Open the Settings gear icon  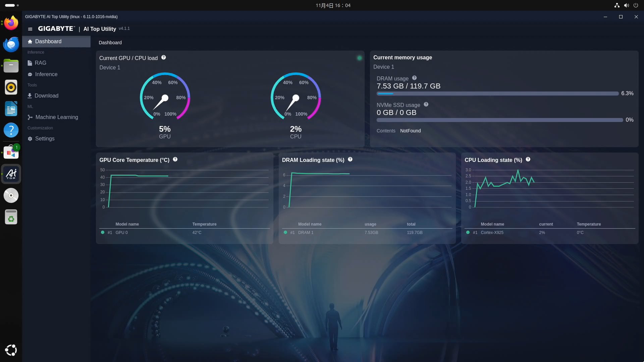(30, 139)
